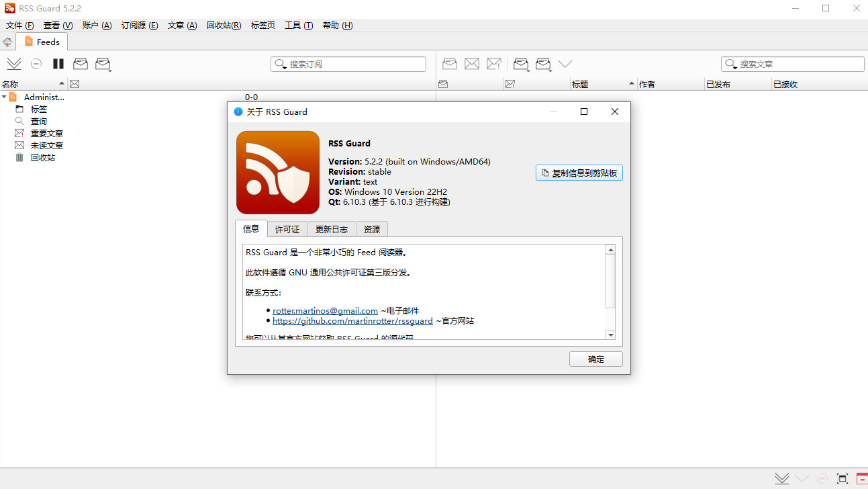Click the 确定 button
The image size is (868, 489).
(596, 359)
